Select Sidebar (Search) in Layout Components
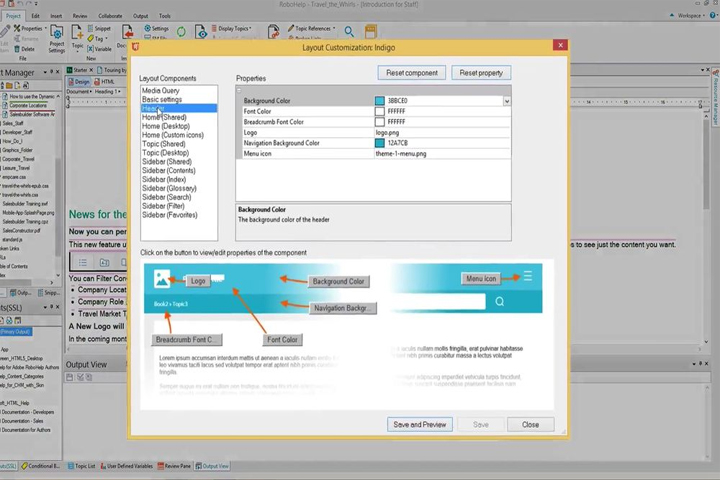The width and height of the screenshot is (720, 480). (x=166, y=197)
